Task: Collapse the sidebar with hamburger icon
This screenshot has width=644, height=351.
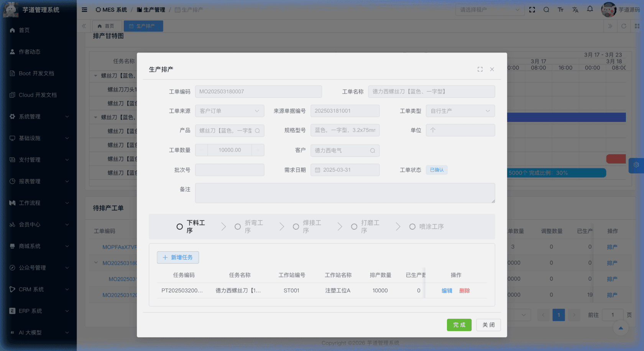Action: [84, 10]
